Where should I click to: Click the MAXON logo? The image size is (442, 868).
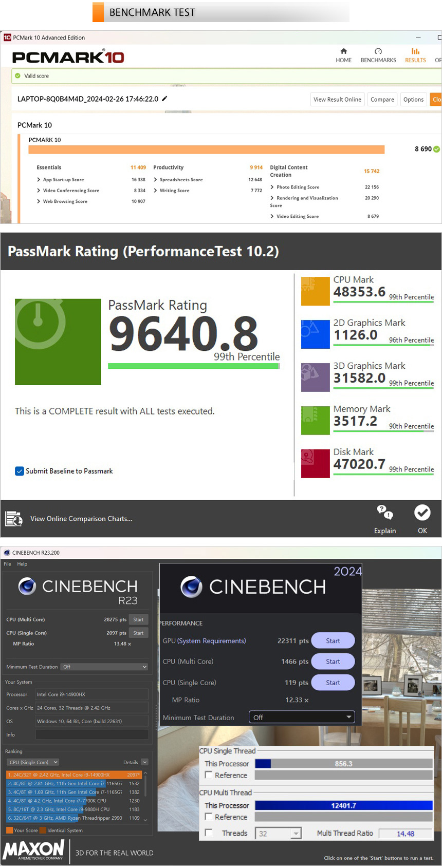click(x=34, y=851)
